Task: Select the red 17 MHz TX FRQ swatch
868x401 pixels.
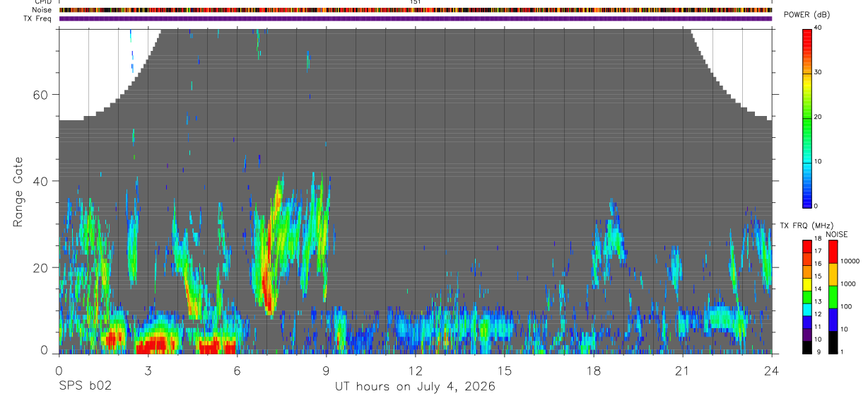Action: (807, 250)
